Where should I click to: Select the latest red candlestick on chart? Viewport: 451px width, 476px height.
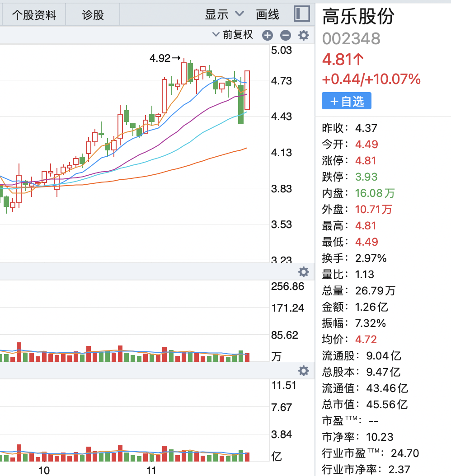247,90
